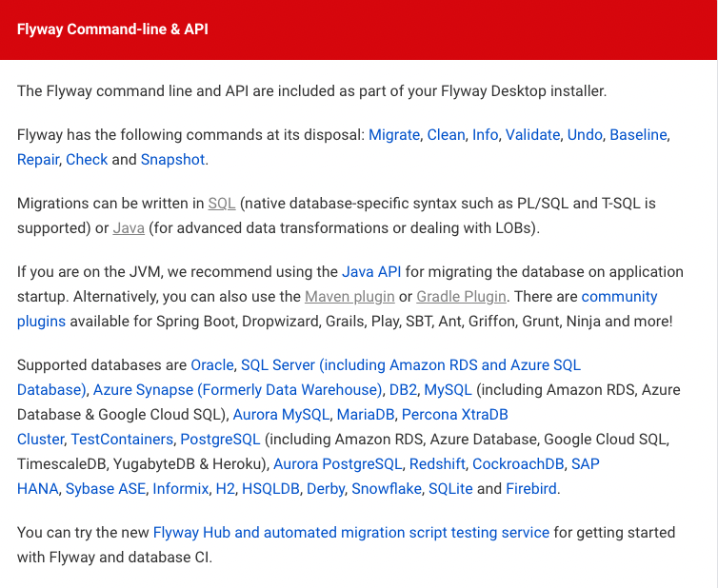Open the Undo command link
The image size is (718, 588).
coord(585,135)
